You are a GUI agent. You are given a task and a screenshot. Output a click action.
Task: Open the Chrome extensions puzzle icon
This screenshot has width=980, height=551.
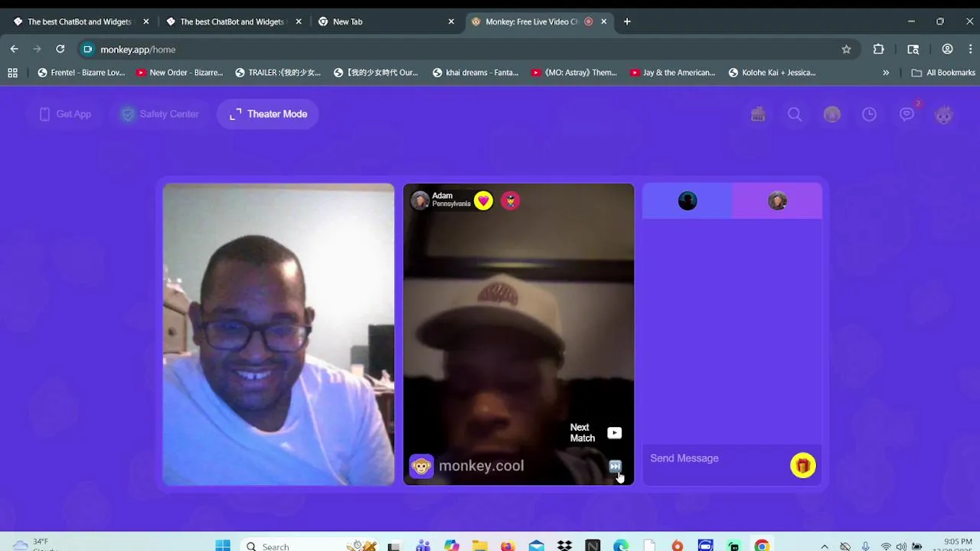pos(879,49)
